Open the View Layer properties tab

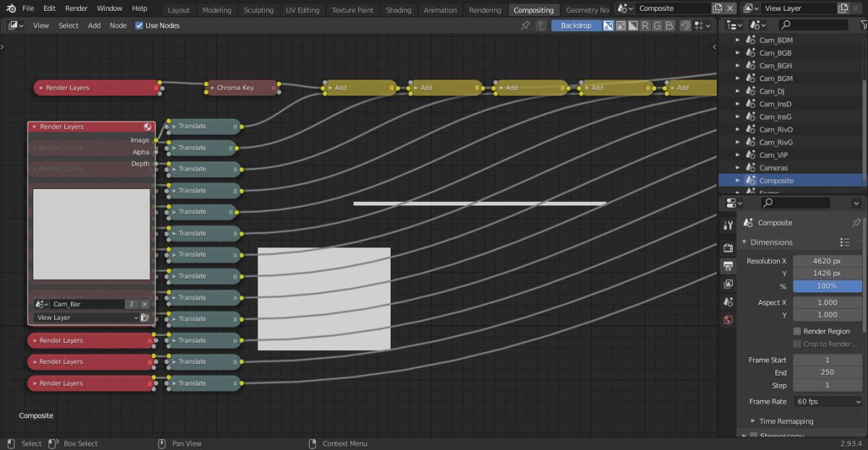click(728, 284)
